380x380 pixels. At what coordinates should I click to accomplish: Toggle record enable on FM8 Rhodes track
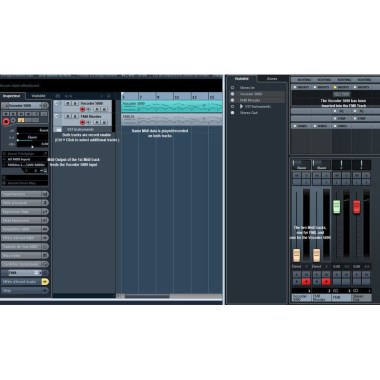point(82,122)
